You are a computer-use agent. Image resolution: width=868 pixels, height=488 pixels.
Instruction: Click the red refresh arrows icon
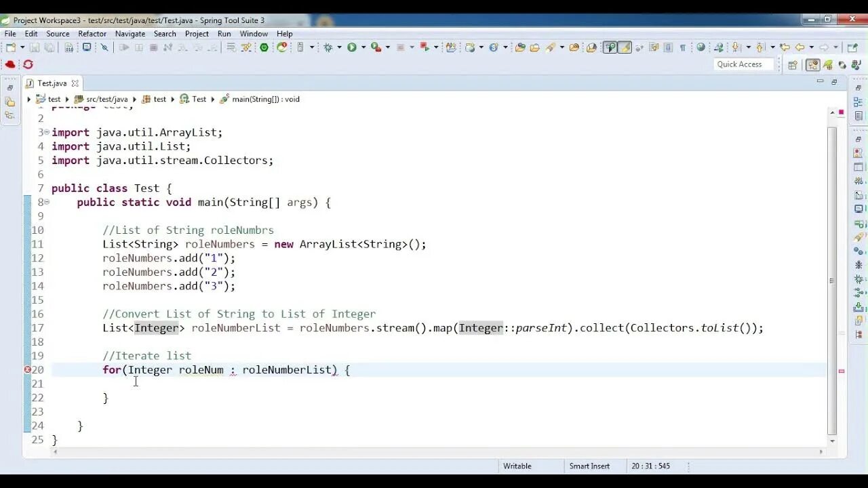(x=28, y=64)
